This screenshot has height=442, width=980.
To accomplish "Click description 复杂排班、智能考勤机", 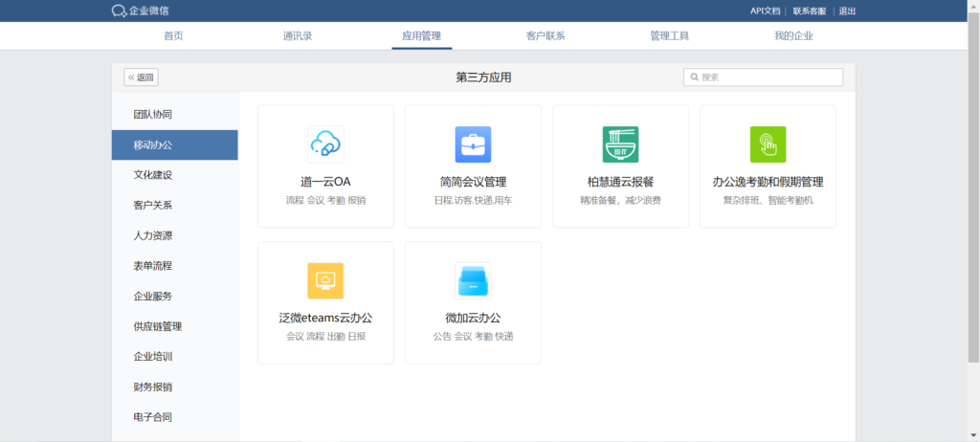I will (768, 201).
